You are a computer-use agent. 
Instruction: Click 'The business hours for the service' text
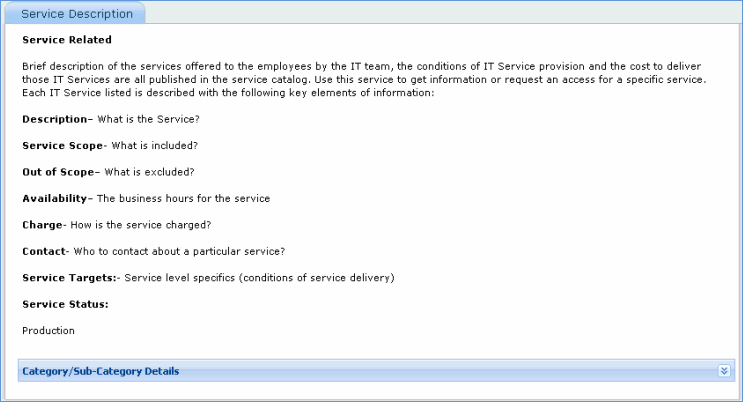pos(183,198)
